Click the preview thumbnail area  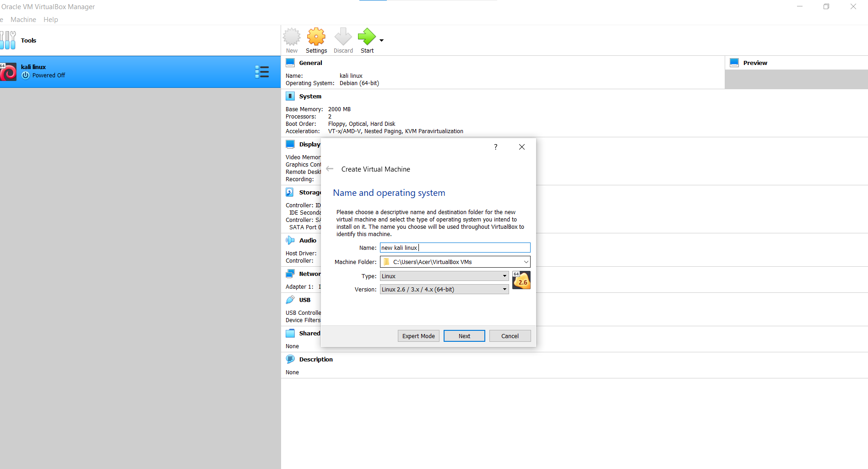click(796, 79)
